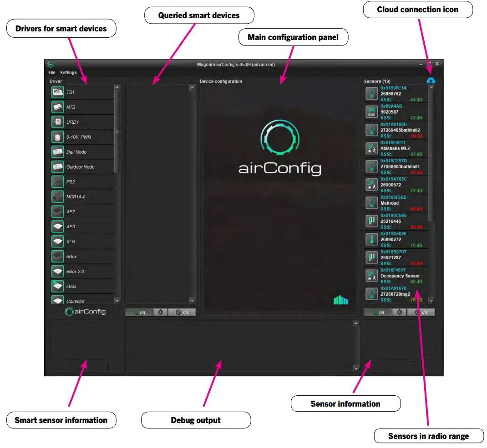This screenshot has width=487, height=448.
Task: Toggle the 'on' button under queried devices
Action: point(139,312)
